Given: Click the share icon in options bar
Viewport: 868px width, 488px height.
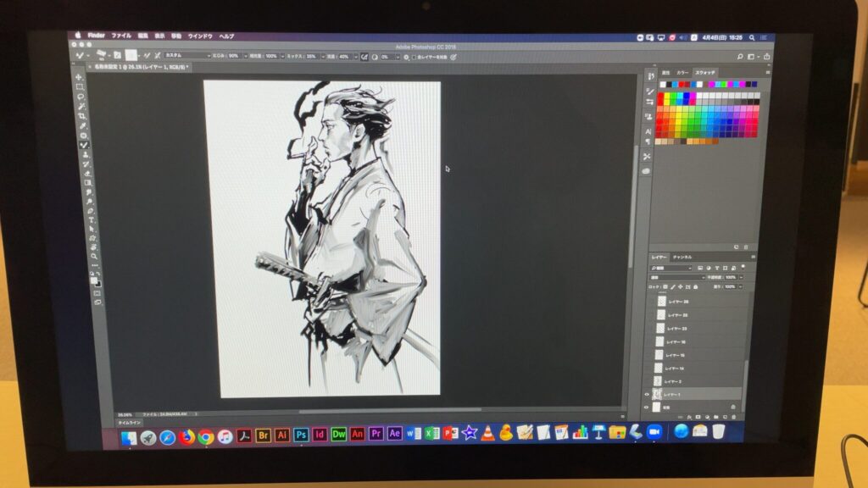Looking at the screenshot, I should pos(766,57).
